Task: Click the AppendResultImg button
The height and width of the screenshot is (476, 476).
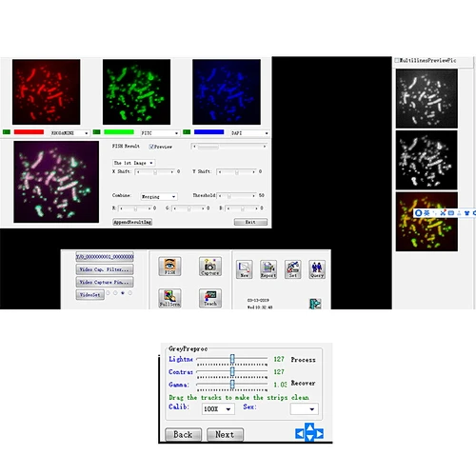Action: click(x=132, y=222)
